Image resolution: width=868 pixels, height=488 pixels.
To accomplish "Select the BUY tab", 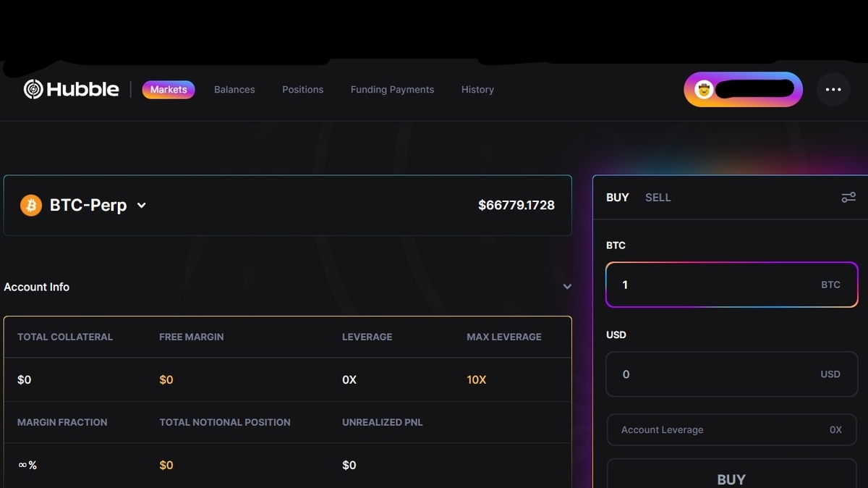I will [x=617, y=198].
